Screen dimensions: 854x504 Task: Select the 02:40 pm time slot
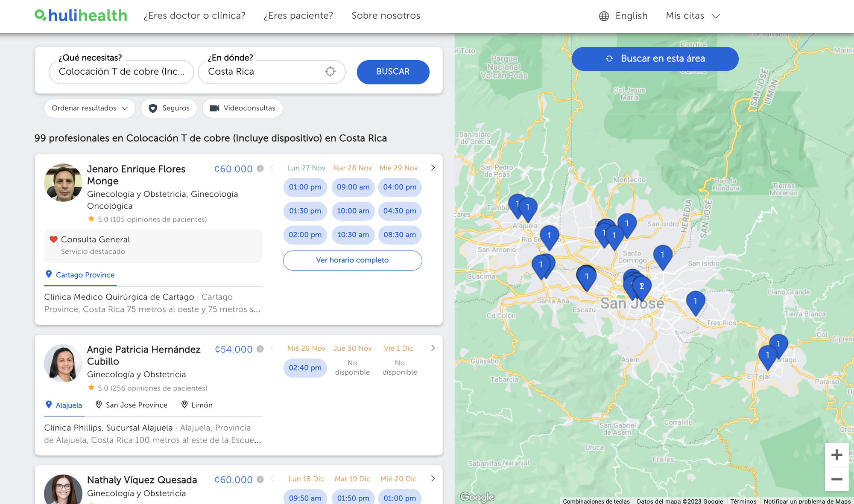(305, 368)
